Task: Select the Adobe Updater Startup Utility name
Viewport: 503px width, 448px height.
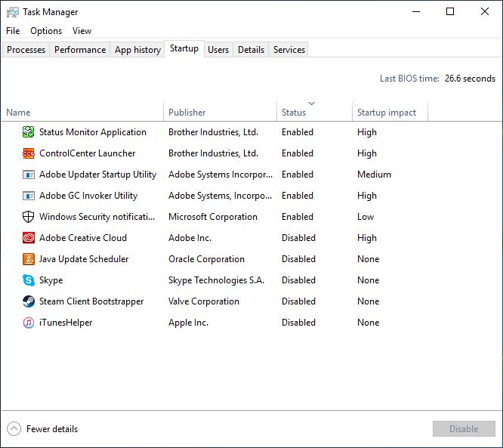Action: (98, 175)
